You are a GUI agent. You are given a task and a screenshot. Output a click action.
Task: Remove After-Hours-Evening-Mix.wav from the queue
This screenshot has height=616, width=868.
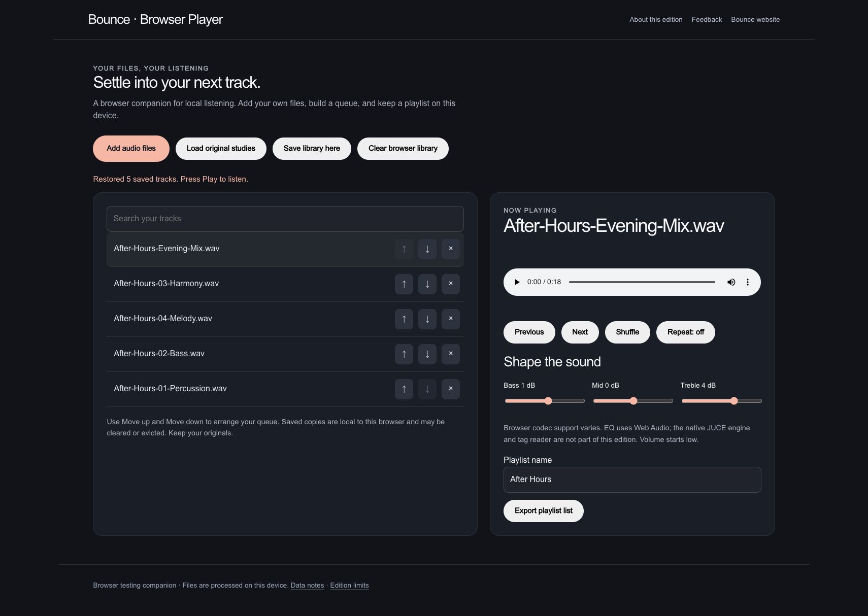451,249
